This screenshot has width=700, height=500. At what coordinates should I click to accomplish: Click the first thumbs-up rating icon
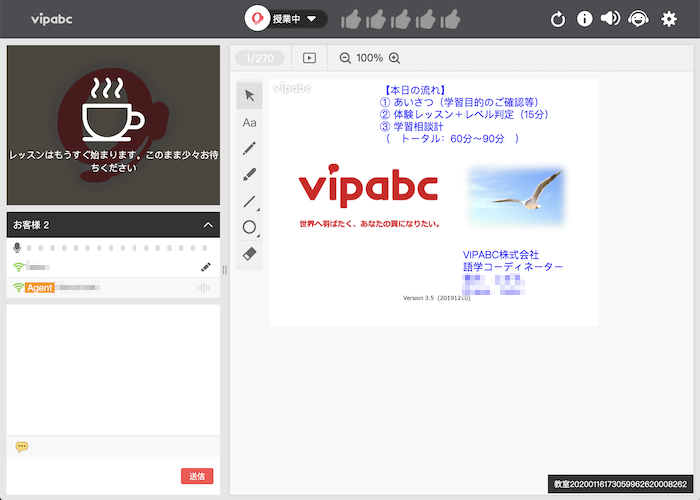pos(351,19)
